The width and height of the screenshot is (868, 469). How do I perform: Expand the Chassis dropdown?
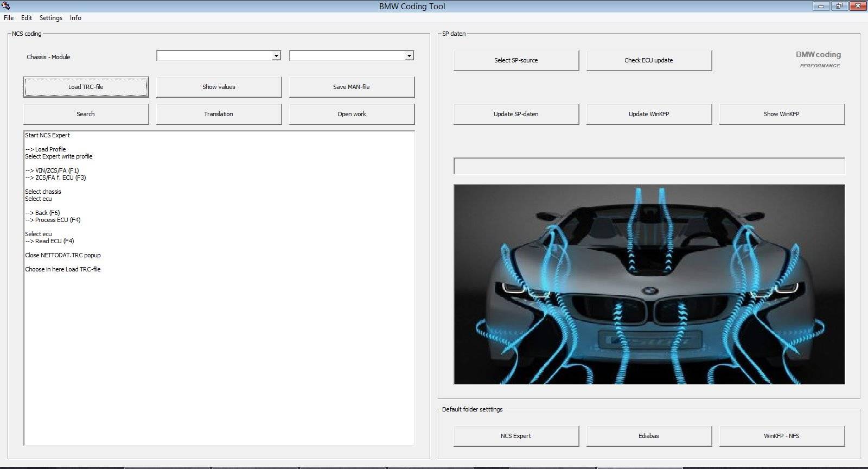tap(276, 55)
